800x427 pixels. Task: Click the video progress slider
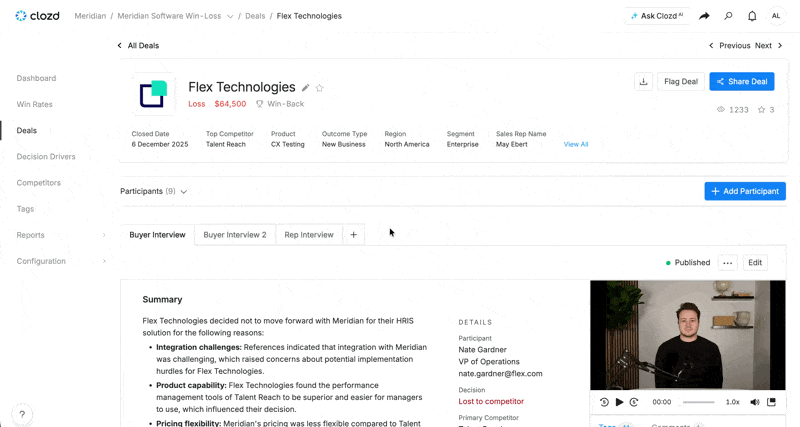[x=698, y=402]
